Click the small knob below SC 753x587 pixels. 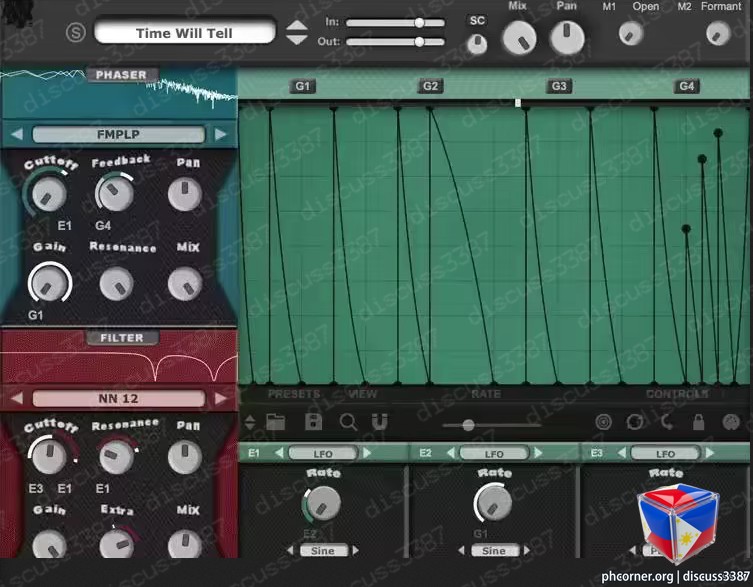(477, 45)
